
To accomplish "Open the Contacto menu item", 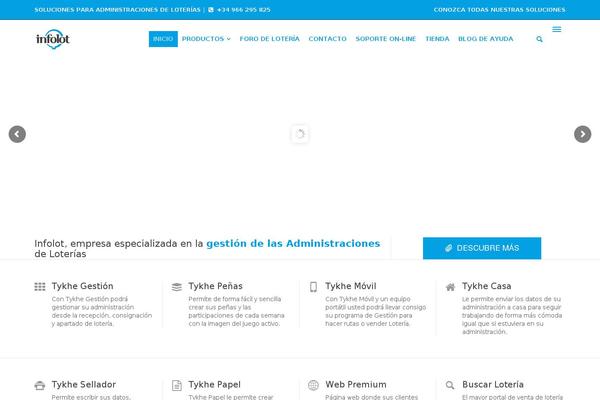I will click(x=328, y=39).
